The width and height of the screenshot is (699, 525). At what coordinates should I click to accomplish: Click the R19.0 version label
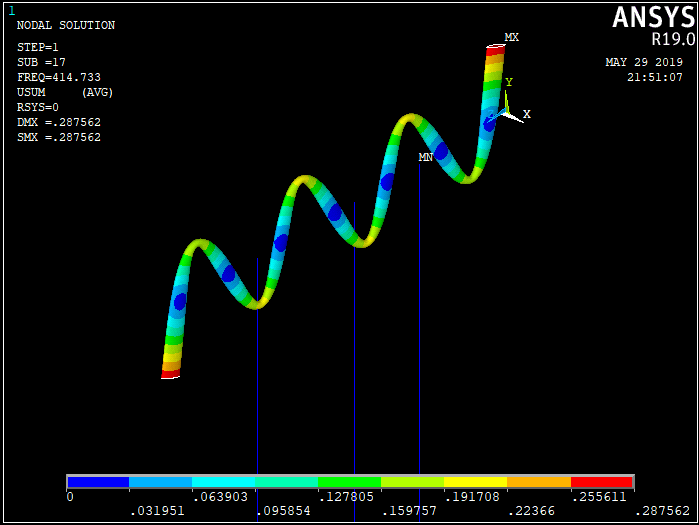[673, 39]
